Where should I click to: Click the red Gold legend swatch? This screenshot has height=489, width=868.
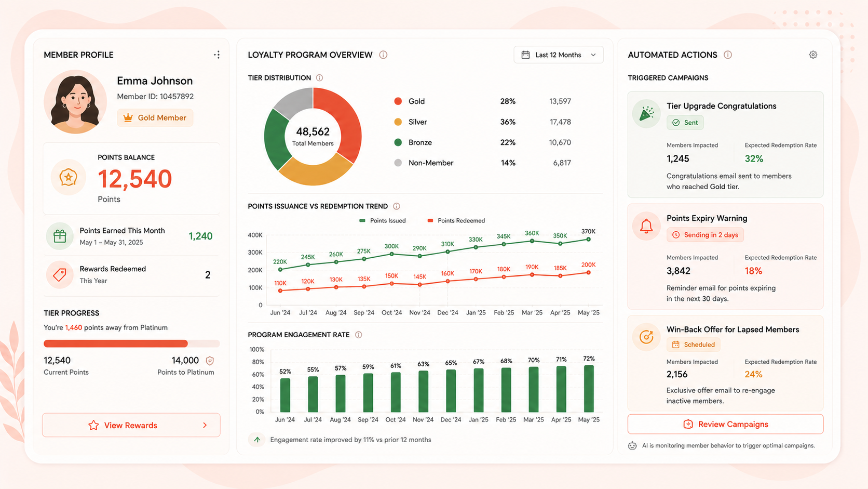coord(398,101)
